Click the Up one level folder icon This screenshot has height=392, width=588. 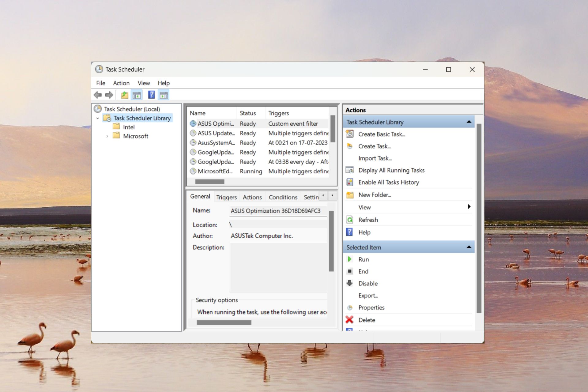coord(124,95)
